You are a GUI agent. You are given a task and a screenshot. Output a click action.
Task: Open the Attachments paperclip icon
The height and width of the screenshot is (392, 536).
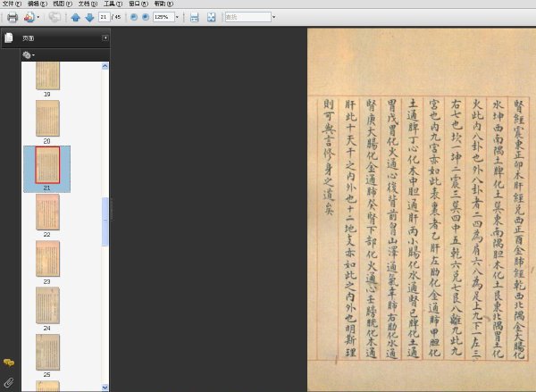tap(9, 382)
